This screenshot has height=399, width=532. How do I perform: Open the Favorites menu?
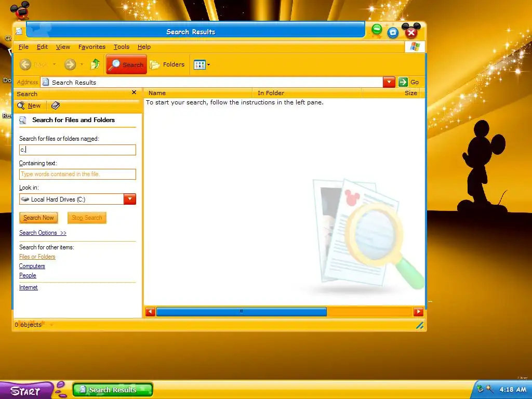(91, 47)
